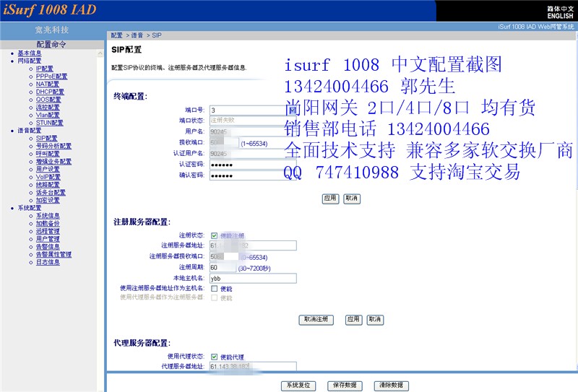578x392 pixels.
Task: Open 日志信息 link
Action: (48, 262)
